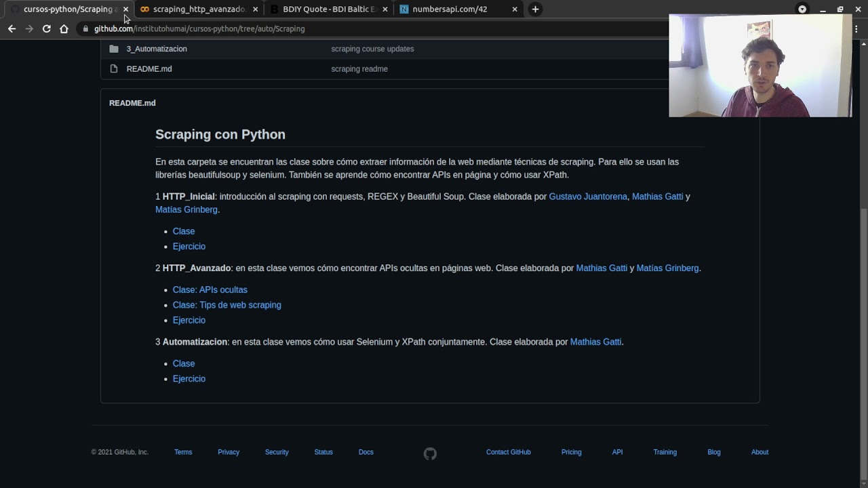Open the Clase link under HTTP_Inicial
Viewport: 868px width, 488px height.
184,231
